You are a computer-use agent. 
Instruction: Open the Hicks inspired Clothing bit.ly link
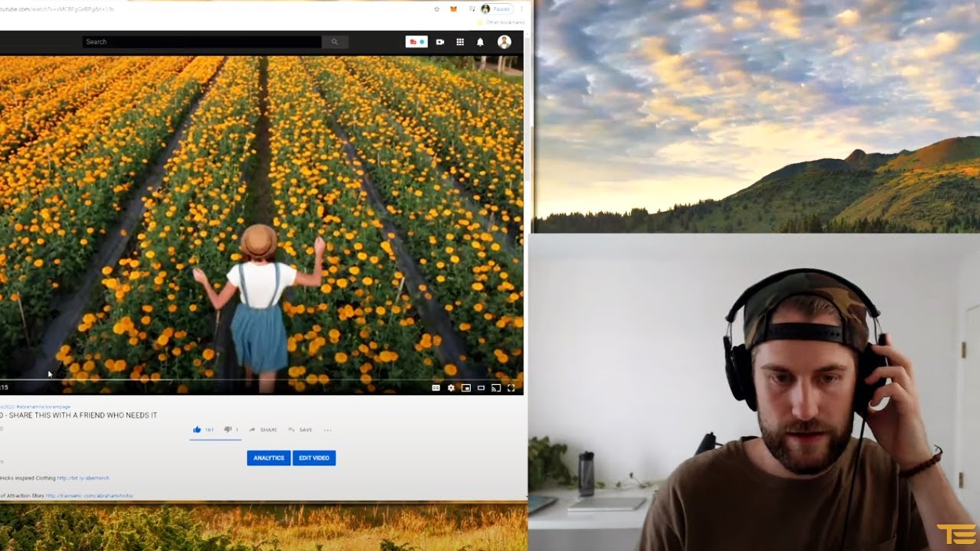pos(83,478)
